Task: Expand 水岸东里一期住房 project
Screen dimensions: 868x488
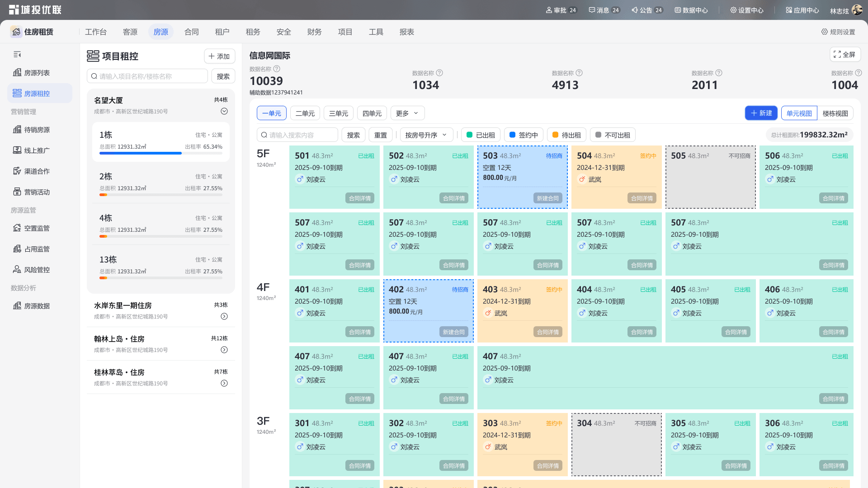Action: click(x=224, y=316)
